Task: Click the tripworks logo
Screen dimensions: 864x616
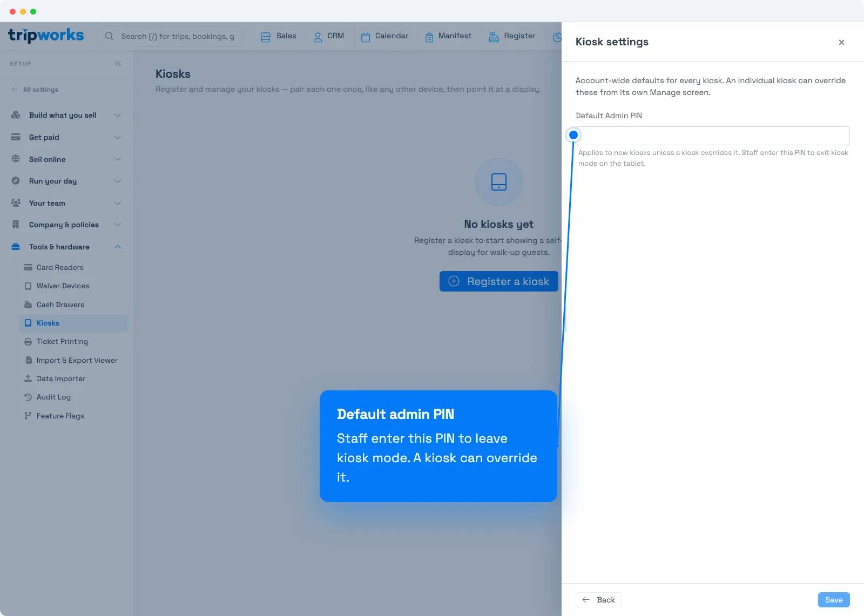Action: [46, 36]
